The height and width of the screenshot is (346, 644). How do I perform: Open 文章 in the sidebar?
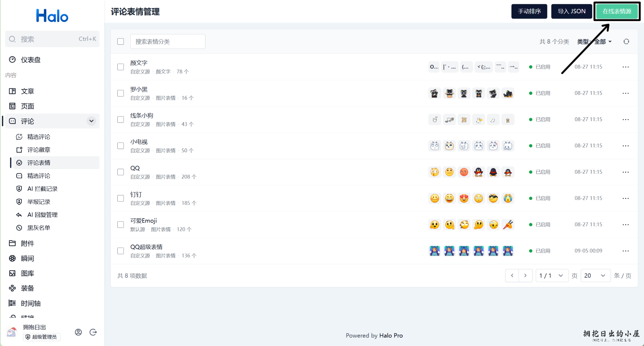coord(52,91)
